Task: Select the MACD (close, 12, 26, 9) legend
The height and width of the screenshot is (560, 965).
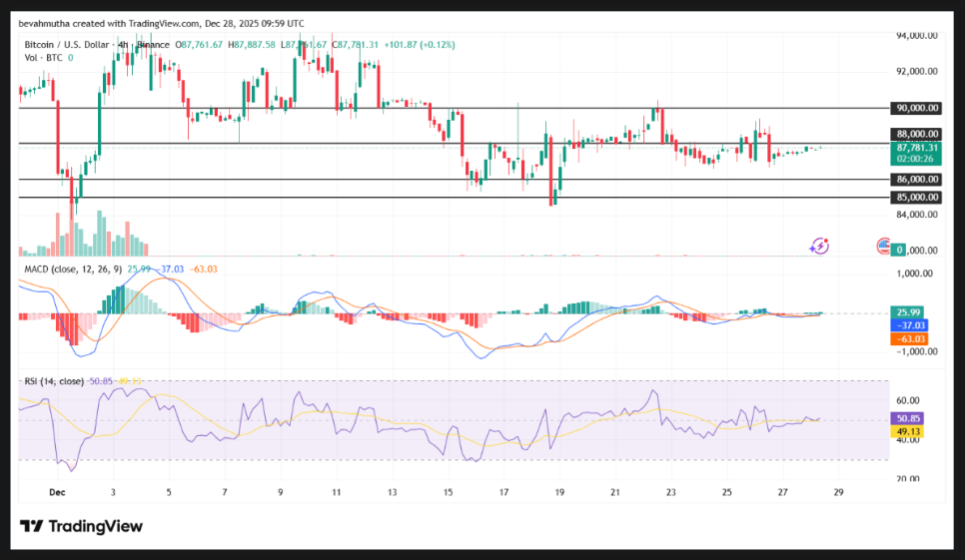Action: pos(70,270)
